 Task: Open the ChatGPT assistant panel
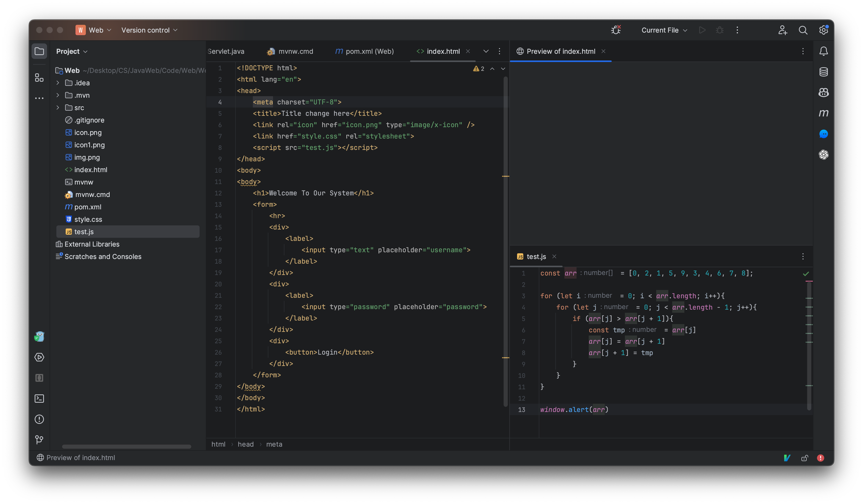point(824,155)
